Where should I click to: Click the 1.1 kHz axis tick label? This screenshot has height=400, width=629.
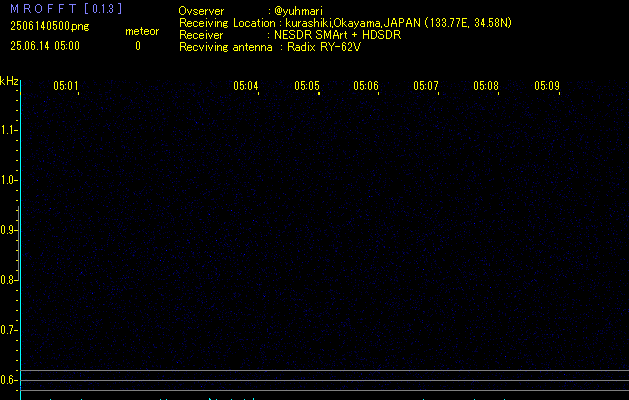[x=7, y=130]
